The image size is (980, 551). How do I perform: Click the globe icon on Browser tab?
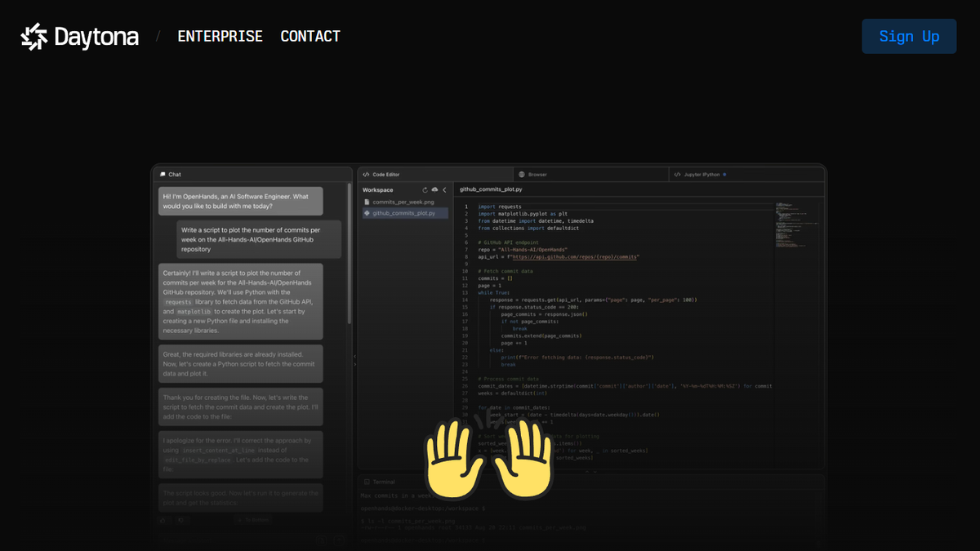[x=522, y=175]
